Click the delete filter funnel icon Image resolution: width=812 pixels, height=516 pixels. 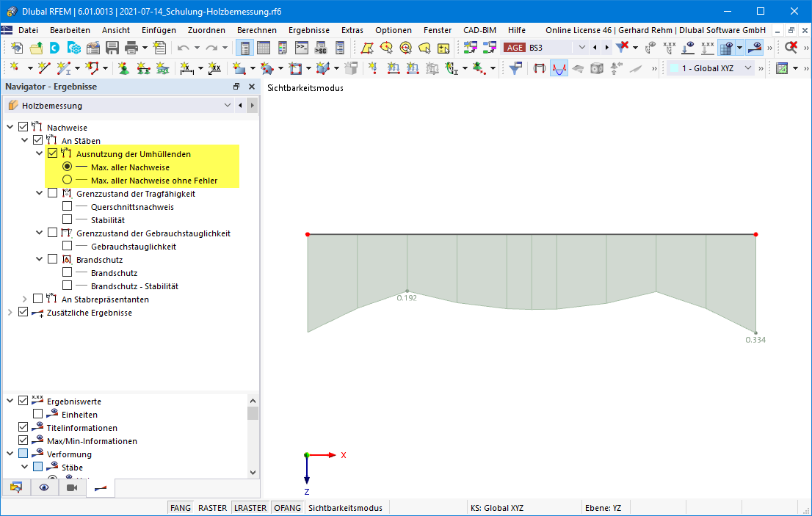pos(622,48)
